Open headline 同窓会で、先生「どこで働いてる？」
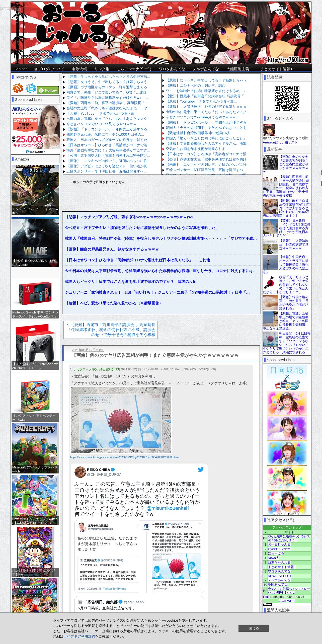The height and width of the screenshot is (644, 322). coord(108,92)
